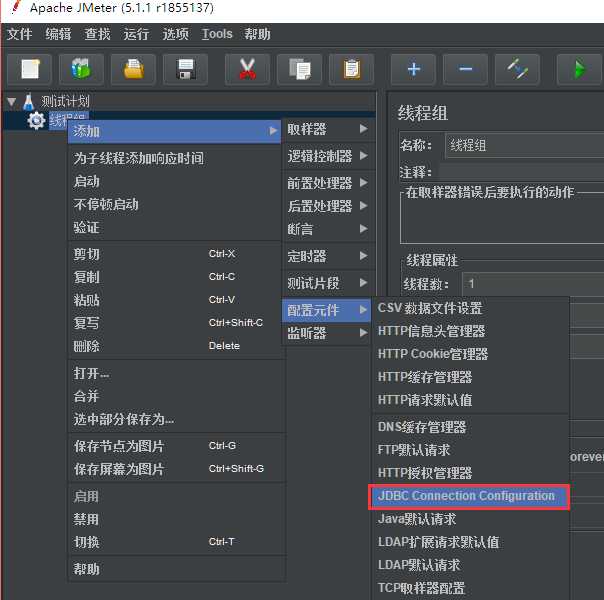Select HTTP Cookie管理器 config element
604x600 pixels.
tap(471, 354)
